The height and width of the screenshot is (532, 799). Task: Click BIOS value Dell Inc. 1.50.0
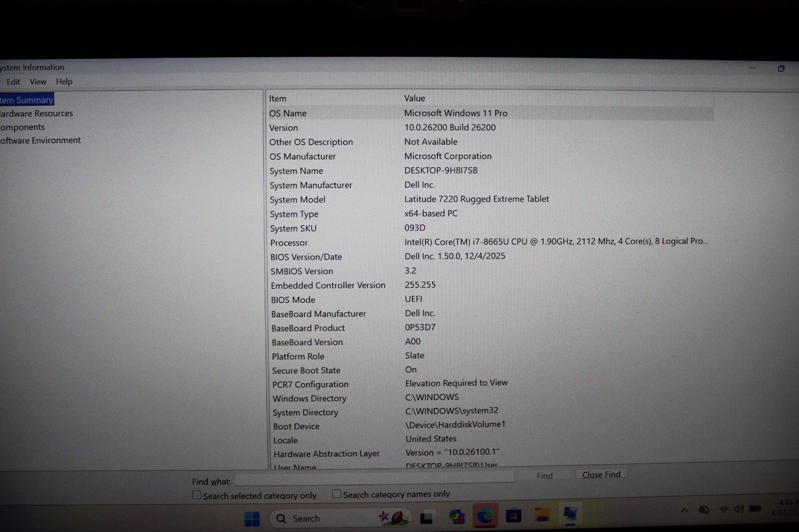(x=455, y=256)
